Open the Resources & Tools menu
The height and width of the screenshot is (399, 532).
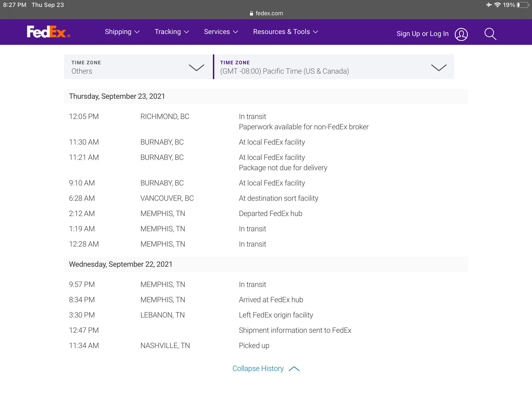286,32
